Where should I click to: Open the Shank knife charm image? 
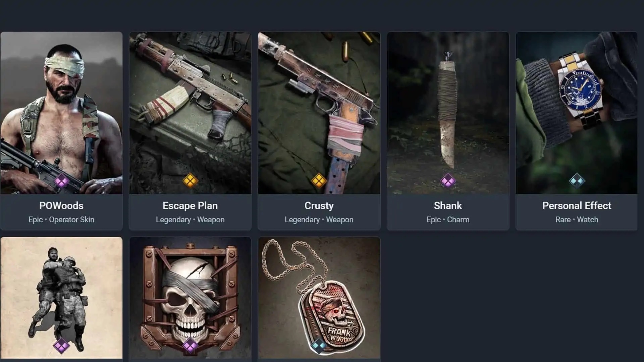click(448, 113)
